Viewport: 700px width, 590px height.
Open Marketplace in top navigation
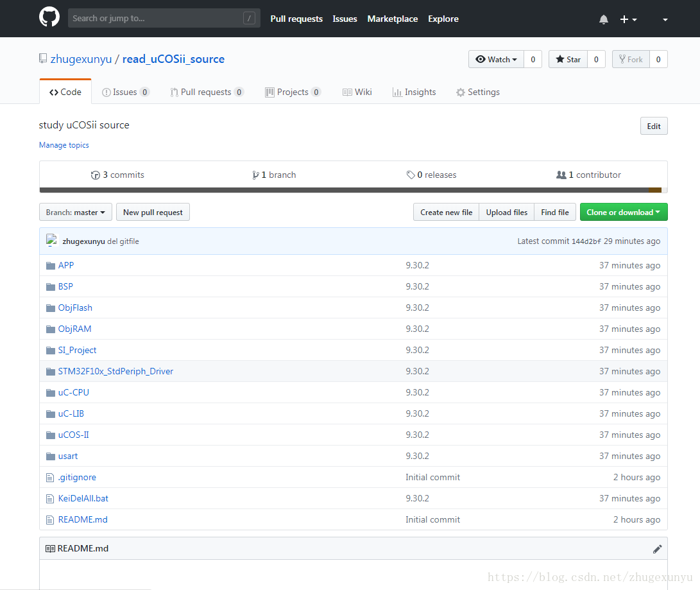(x=393, y=19)
